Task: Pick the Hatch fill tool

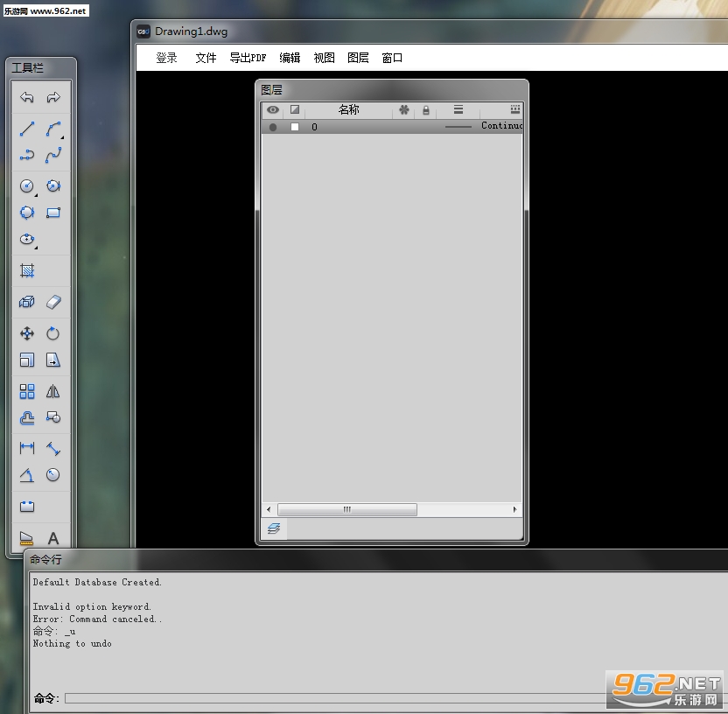Action: (27, 270)
